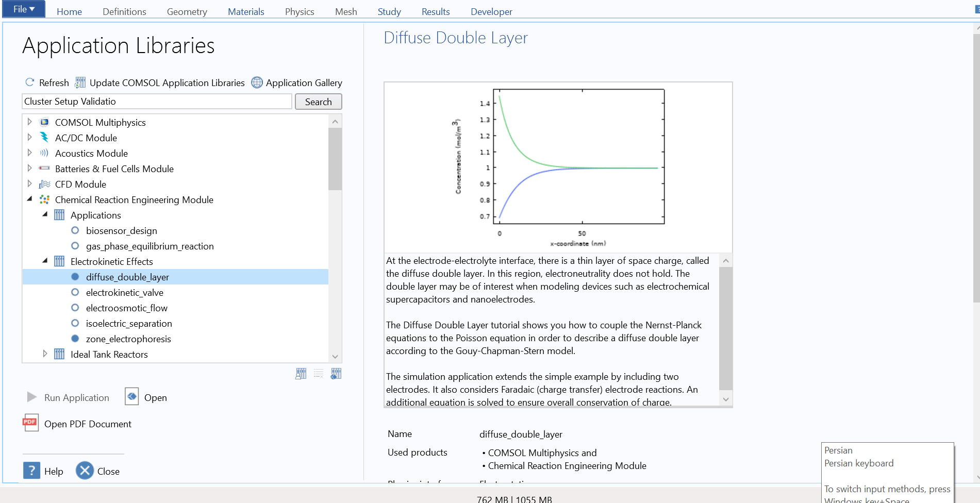Click Update COMSOL Application Libraries icon
The height and width of the screenshot is (503, 980).
(80, 82)
